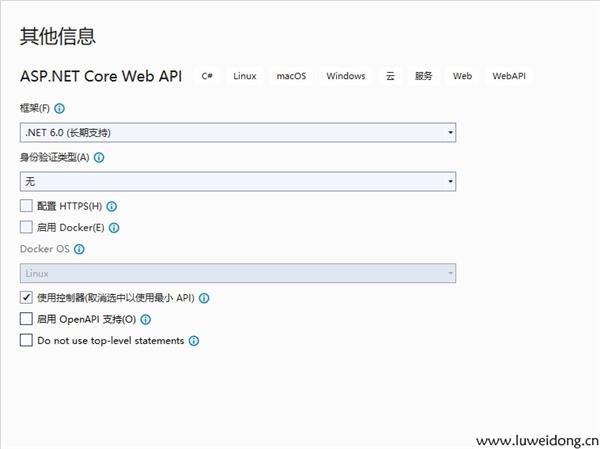
Task: Click info icon beside 身份验证类型(A)
Action: 99,157
